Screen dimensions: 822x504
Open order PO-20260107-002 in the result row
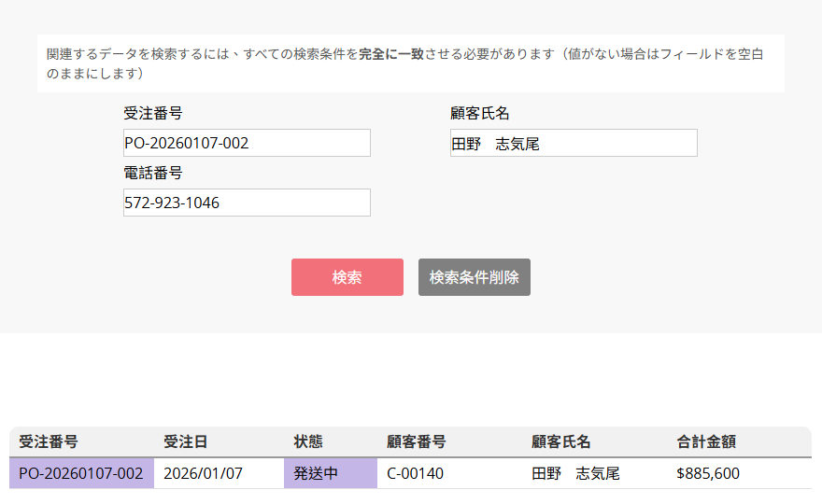point(80,473)
